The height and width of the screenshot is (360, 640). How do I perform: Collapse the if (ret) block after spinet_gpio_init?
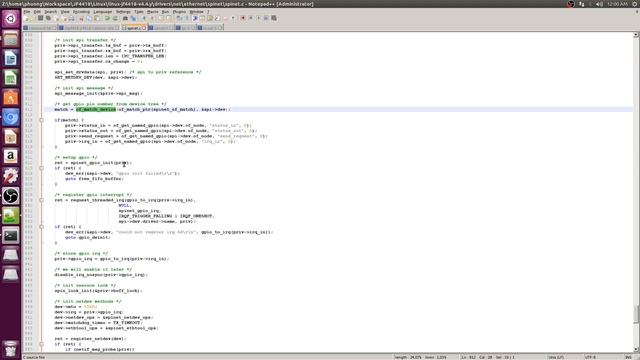coord(41,168)
